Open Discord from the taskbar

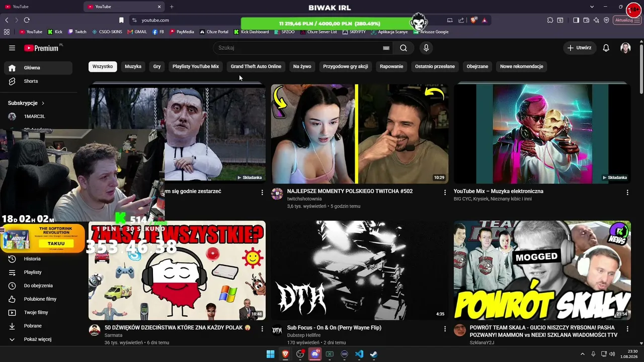[315, 354]
